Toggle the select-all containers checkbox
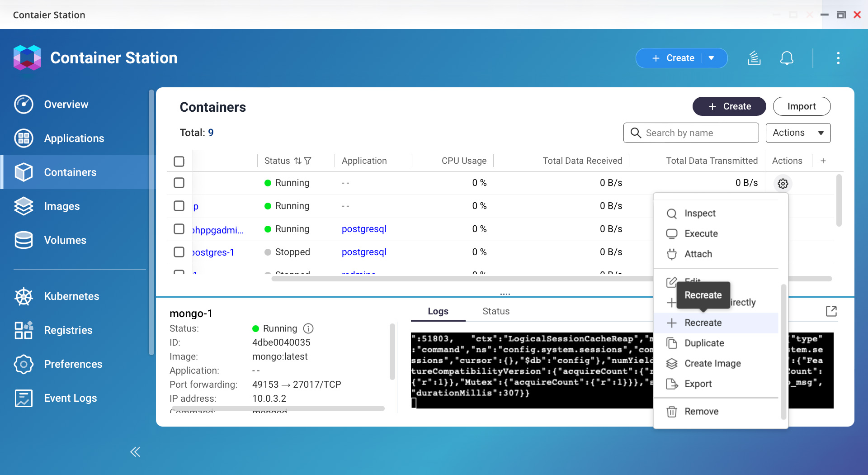Screen dimensions: 868x475 tap(179, 161)
